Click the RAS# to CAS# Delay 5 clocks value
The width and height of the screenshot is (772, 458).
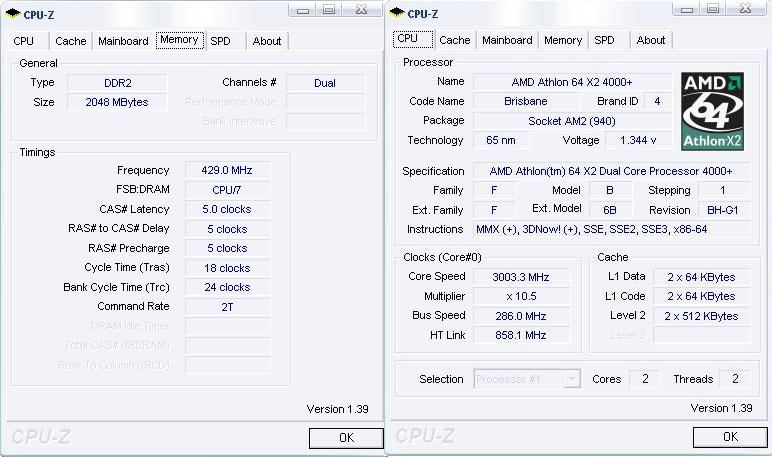pyautogui.click(x=227, y=229)
